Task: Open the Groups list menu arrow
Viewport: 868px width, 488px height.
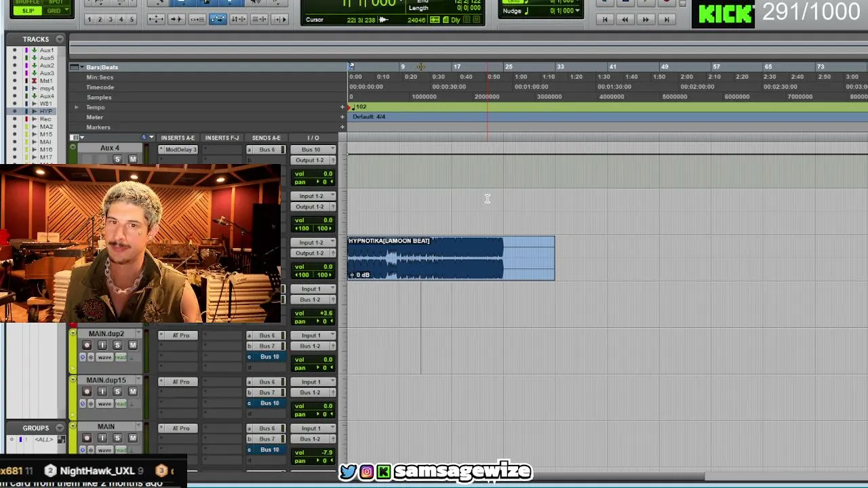Action: [60, 428]
